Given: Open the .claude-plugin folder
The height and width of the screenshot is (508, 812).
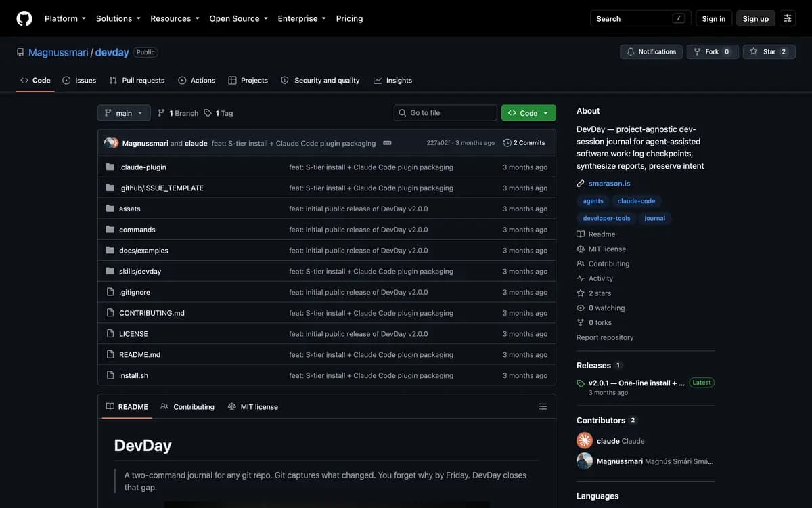Looking at the screenshot, I should click(x=143, y=167).
